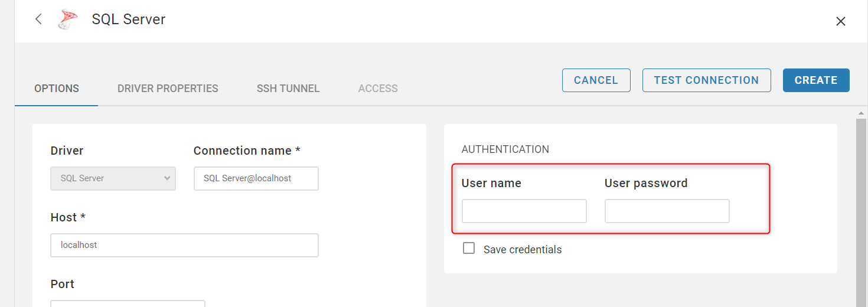Click the "User password" label
Screen dimensions: 868x307
646,183
